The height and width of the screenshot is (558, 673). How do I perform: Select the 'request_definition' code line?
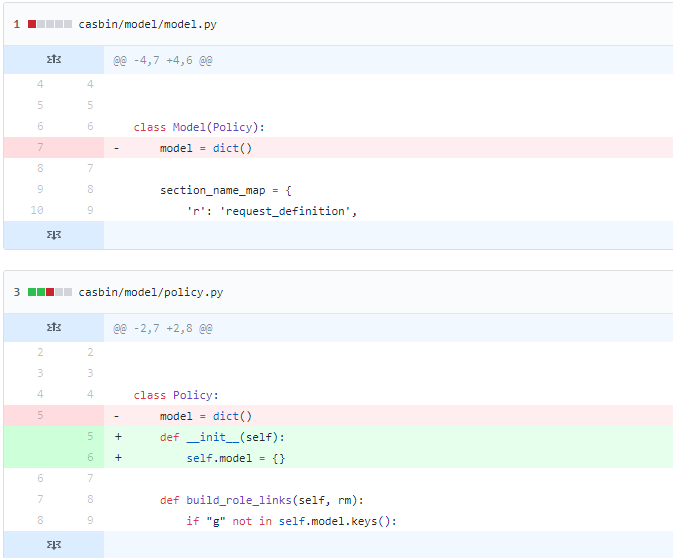click(x=272, y=211)
